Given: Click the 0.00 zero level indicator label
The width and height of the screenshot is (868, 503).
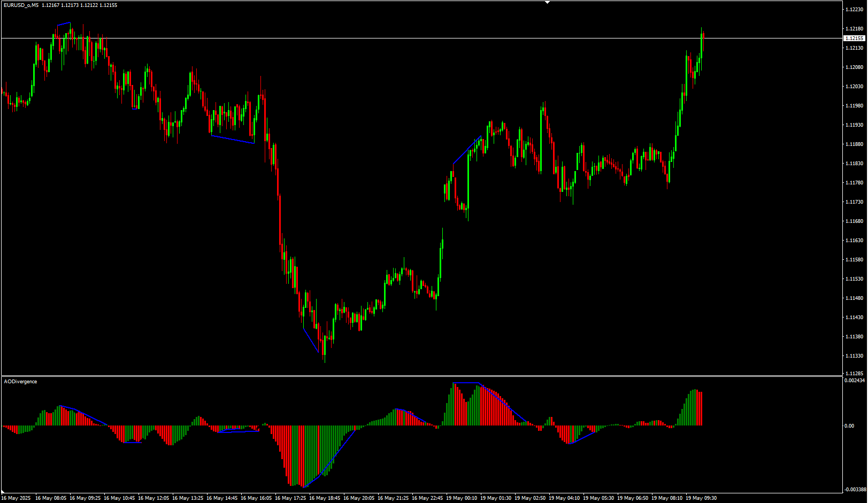Looking at the screenshot, I should pos(849,426).
